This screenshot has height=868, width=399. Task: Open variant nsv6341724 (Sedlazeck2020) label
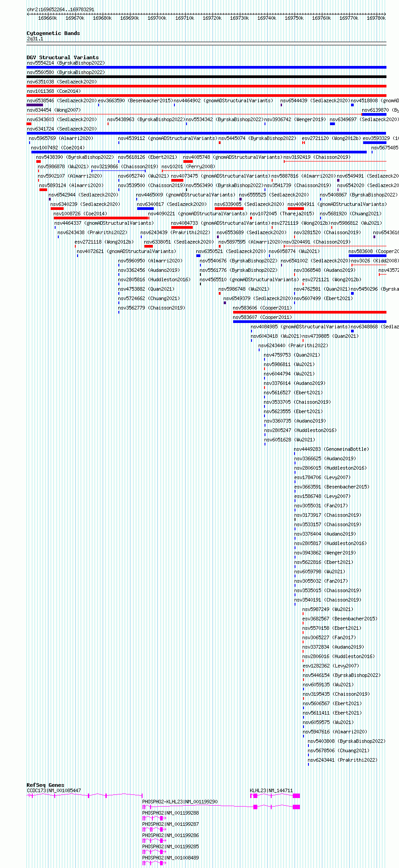(x=62, y=129)
